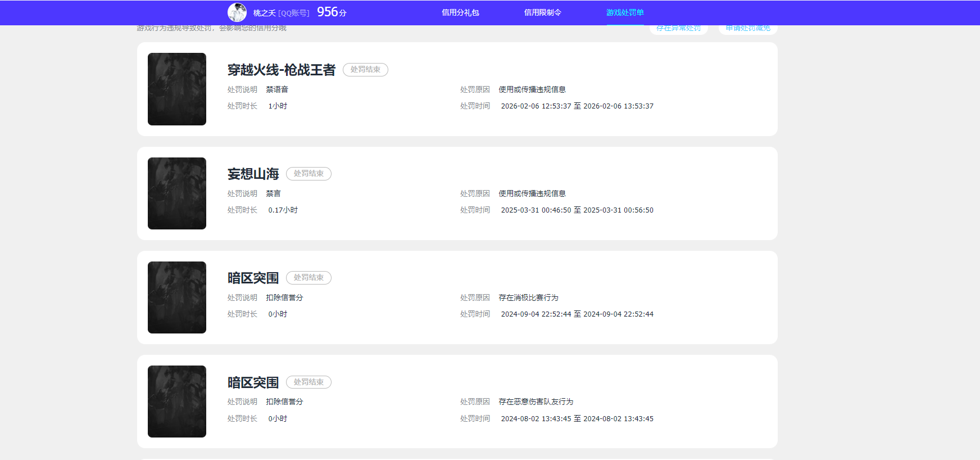This screenshot has width=980, height=460.
Task: Open the thumbnail of 暗区突围 恶意伤害队友 record
Action: [177, 402]
